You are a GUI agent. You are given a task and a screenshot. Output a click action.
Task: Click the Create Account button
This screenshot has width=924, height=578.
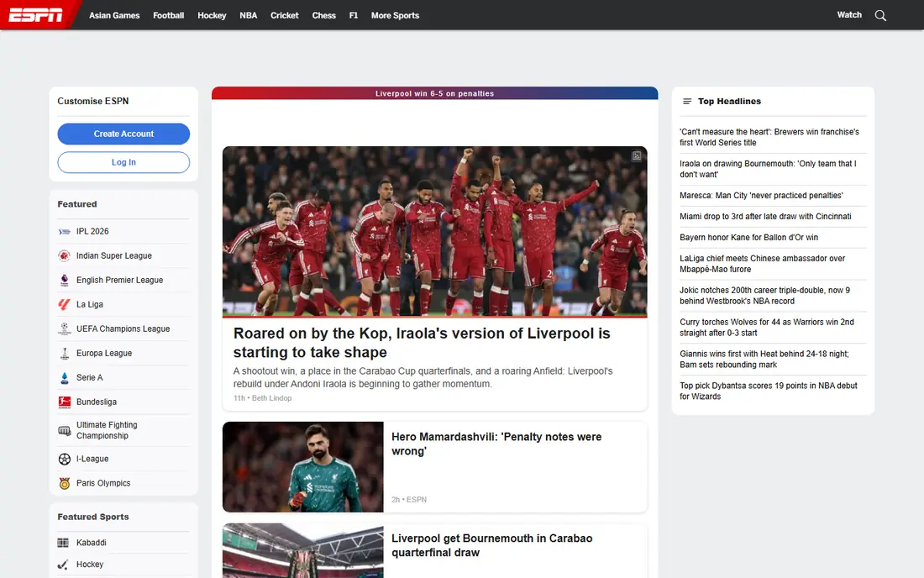(x=123, y=134)
